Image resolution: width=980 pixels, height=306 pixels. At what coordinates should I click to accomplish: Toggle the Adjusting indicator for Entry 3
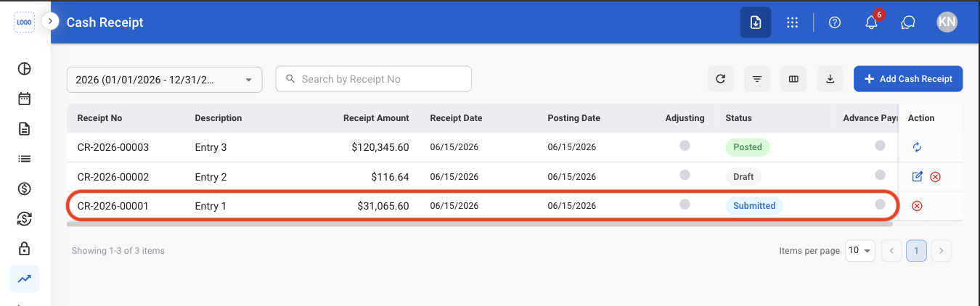tap(685, 146)
